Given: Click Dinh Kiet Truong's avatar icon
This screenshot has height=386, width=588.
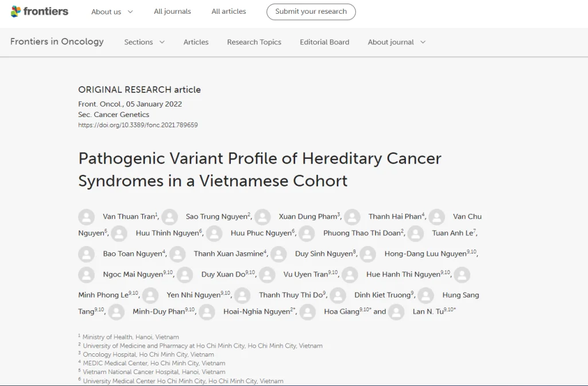Looking at the screenshot, I should point(338,295).
